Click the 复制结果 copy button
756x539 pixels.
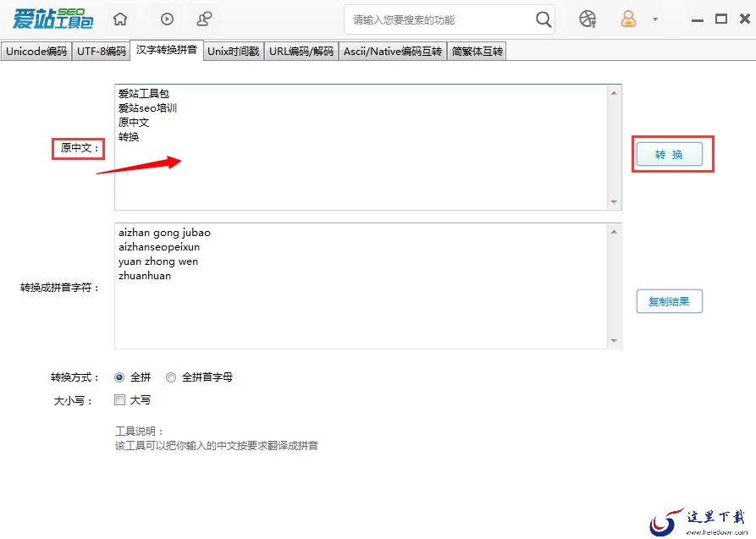[x=669, y=301]
